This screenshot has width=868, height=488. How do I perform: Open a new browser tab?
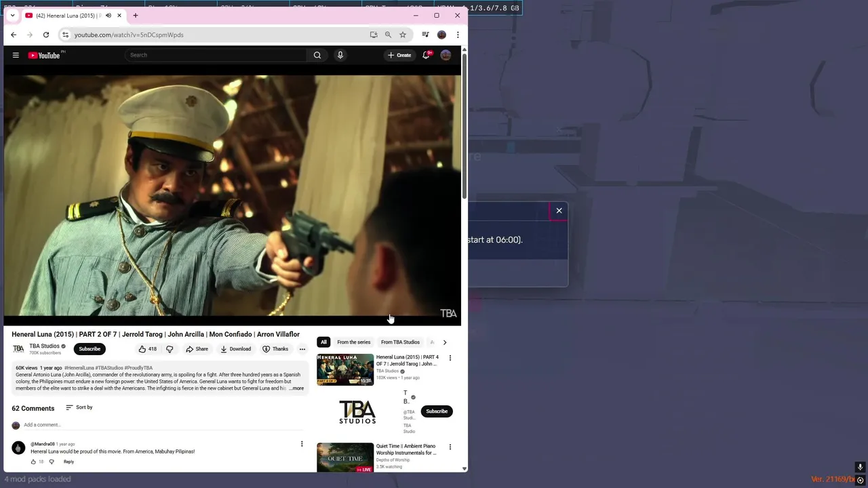coord(135,16)
